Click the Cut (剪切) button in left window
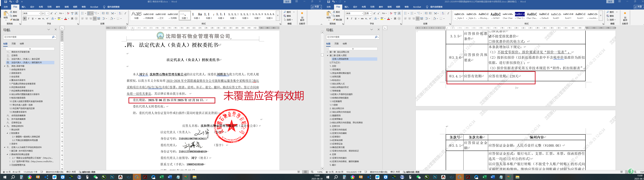This screenshot has width=644, height=180. point(14,12)
